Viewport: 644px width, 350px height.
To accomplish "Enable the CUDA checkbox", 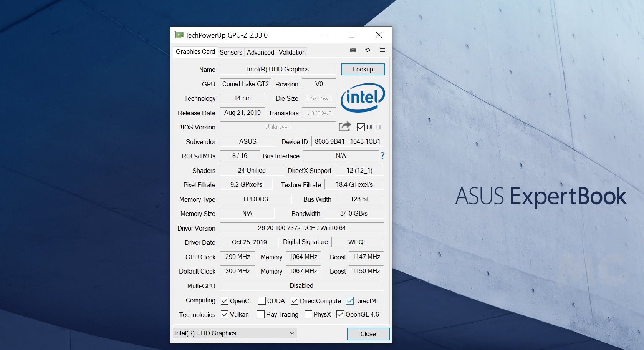I will click(x=262, y=301).
